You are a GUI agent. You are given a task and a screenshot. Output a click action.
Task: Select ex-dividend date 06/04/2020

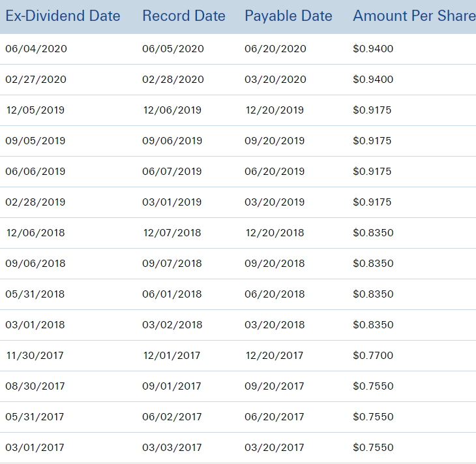click(36, 49)
